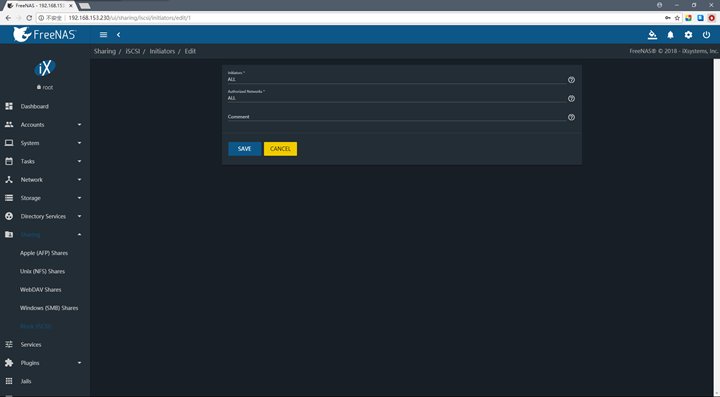Screen dimensions: 720x397
Task: Show help for Authorized Networks field
Action: tap(571, 99)
